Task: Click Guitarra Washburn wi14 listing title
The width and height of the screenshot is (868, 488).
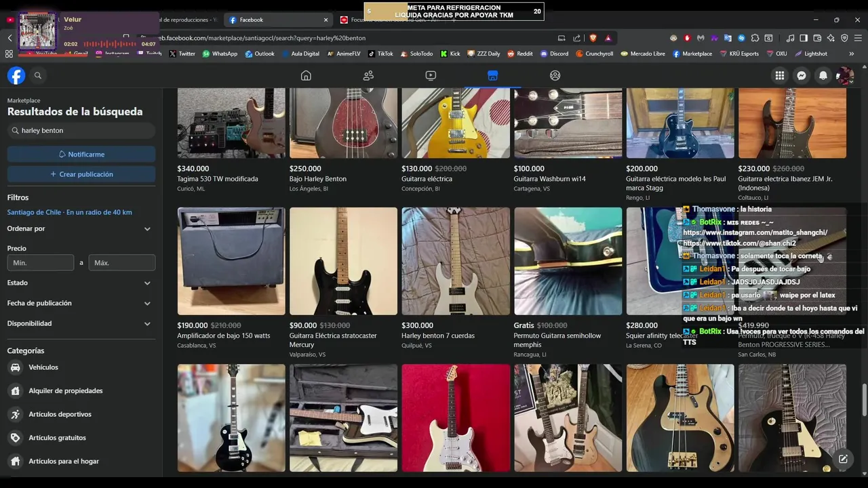Action: coord(550,179)
